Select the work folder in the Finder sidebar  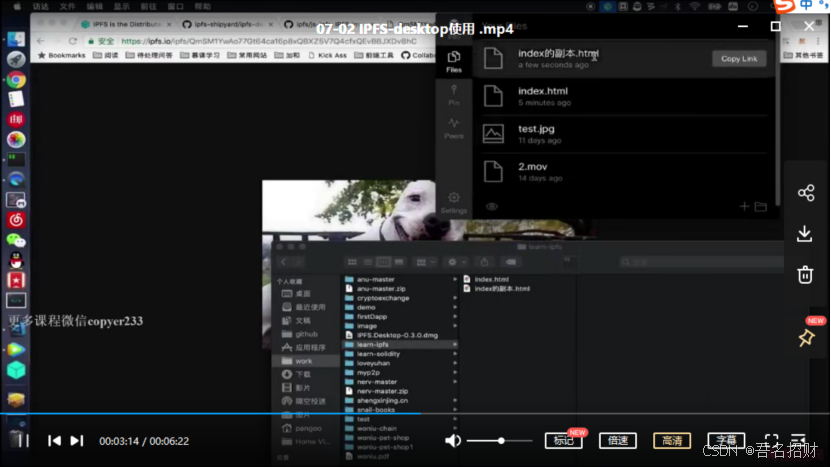(305, 361)
